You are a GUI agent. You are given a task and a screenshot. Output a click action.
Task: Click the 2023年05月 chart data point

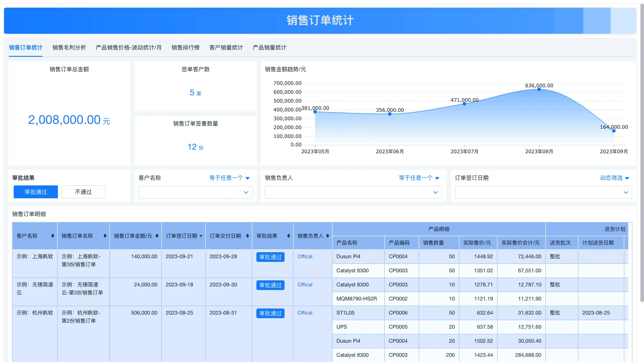pyautogui.click(x=315, y=111)
